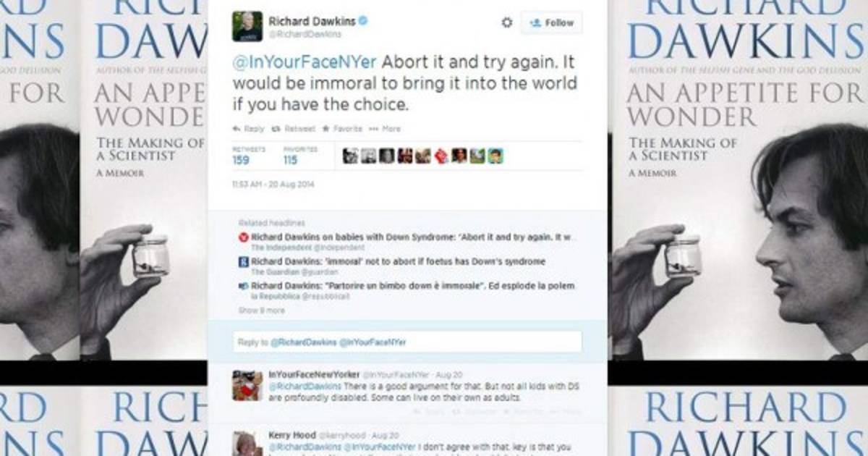
Task: Click the first retweeter avatar thumbnail
Action: (x=350, y=156)
